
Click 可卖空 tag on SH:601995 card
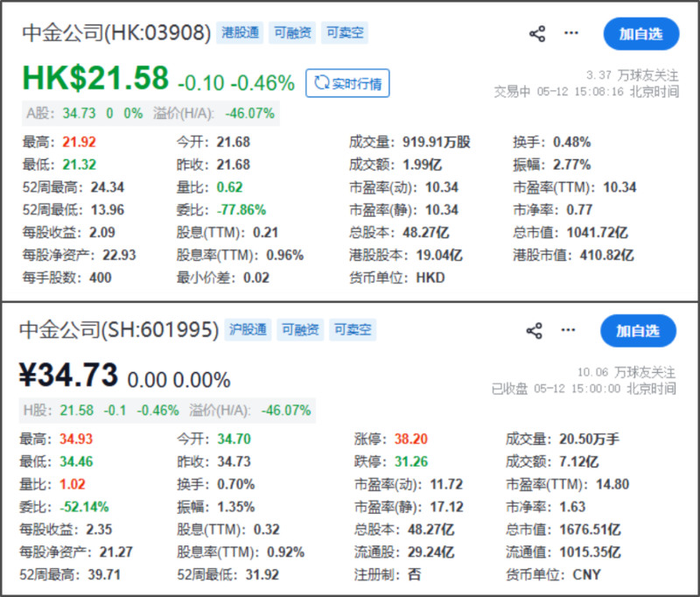(x=353, y=329)
